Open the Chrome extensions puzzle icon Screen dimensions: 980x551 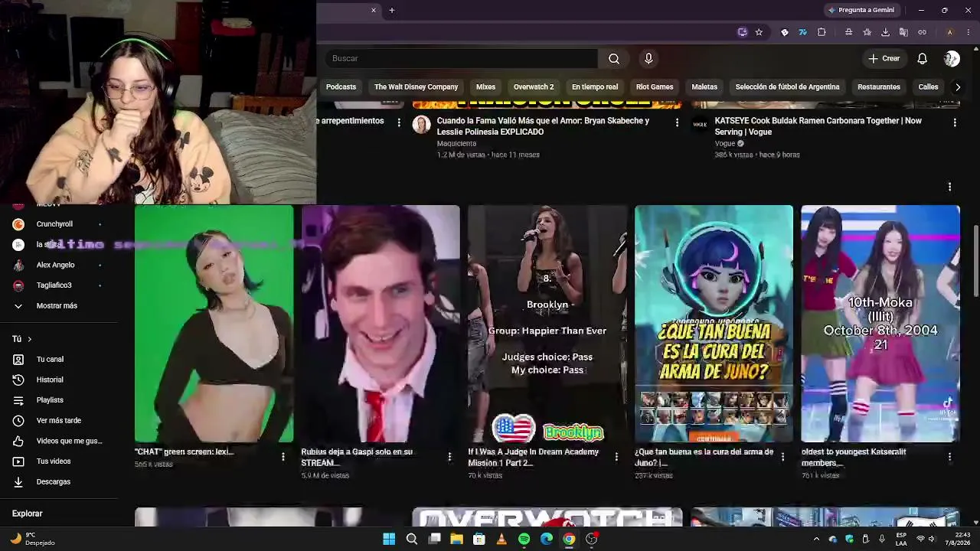click(x=822, y=32)
